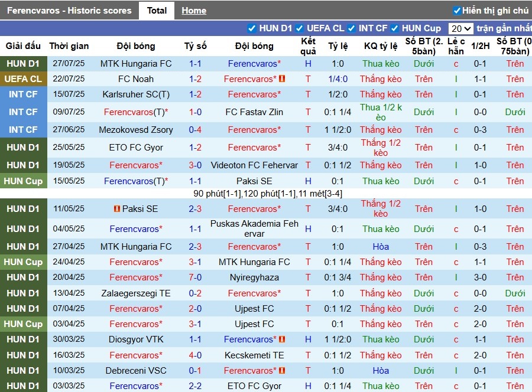
Task: Open the 20 recent matches dropdown
Action: [x=460, y=28]
